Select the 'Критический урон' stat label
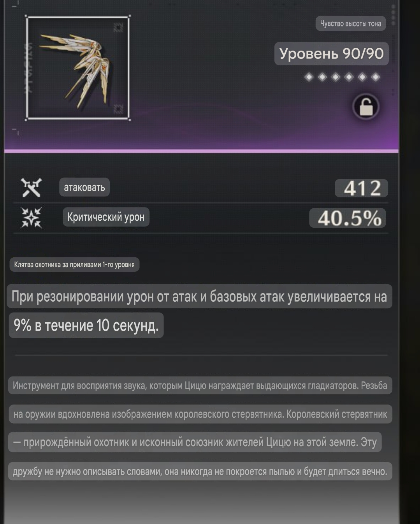Image resolution: width=420 pixels, height=524 pixels. [106, 217]
